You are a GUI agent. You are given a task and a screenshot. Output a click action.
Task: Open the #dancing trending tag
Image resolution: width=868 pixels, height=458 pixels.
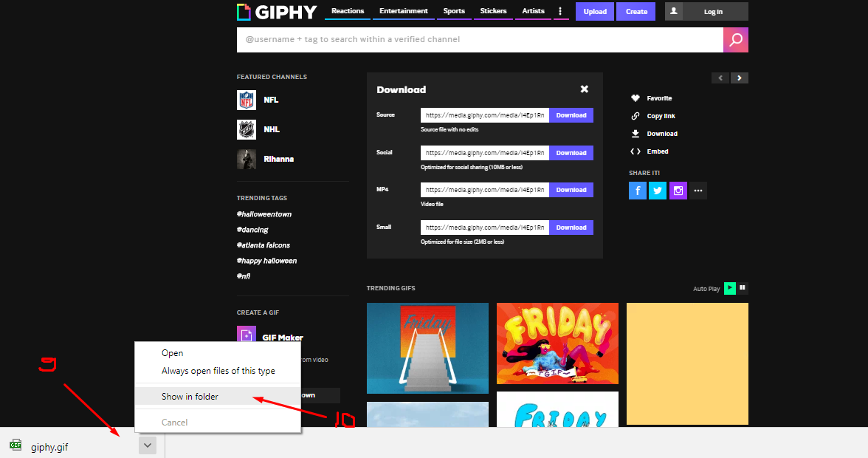pyautogui.click(x=252, y=230)
